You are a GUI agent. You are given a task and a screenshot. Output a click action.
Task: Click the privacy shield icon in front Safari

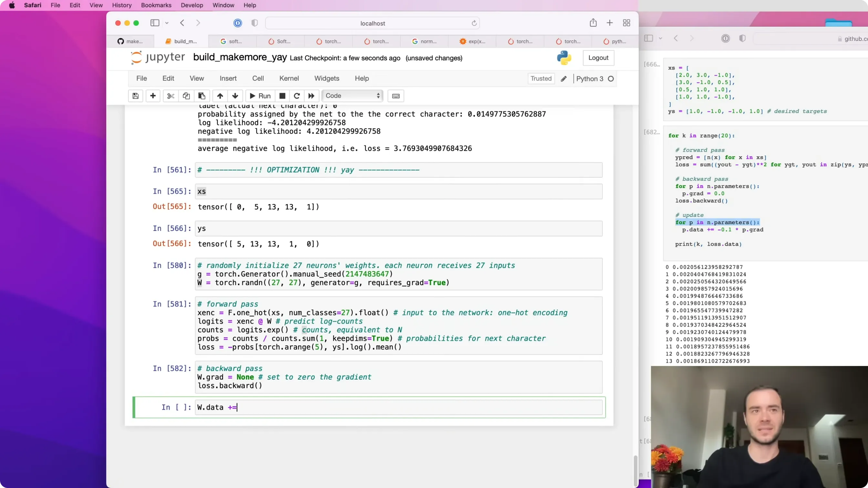[x=255, y=23]
